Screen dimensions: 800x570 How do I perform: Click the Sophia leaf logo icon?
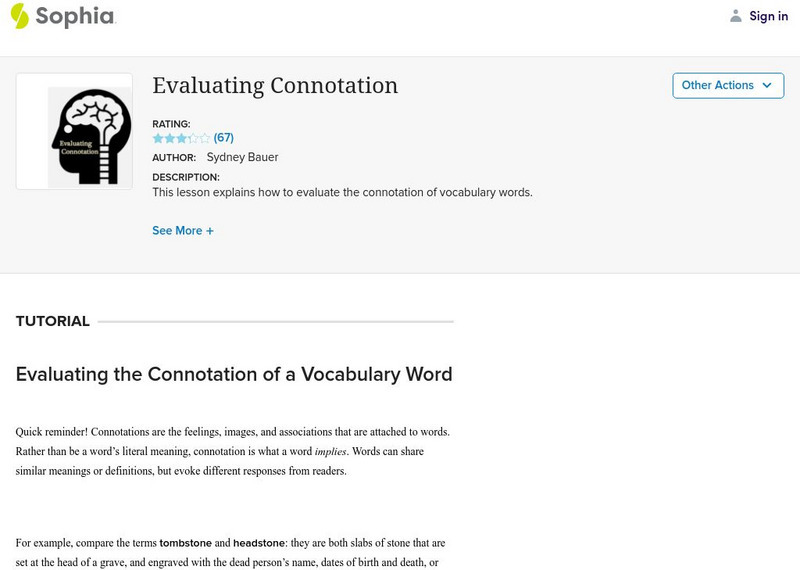coord(19,16)
